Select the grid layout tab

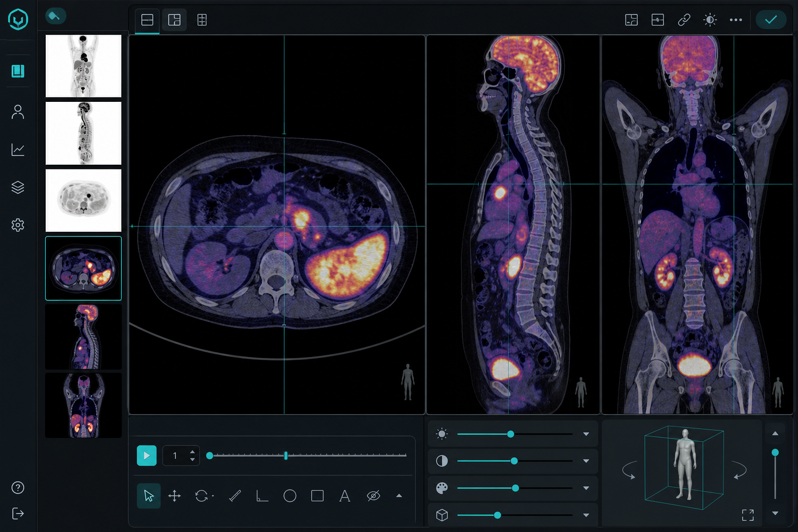pos(202,20)
